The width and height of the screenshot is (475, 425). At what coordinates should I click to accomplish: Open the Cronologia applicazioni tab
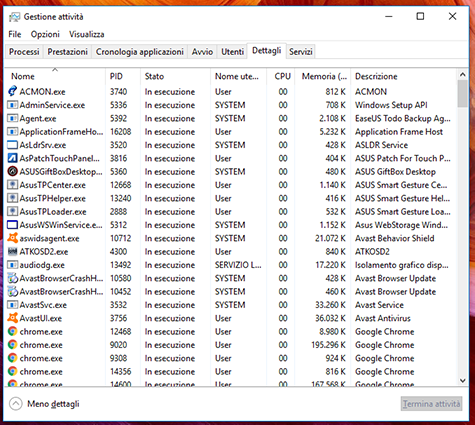(x=140, y=52)
